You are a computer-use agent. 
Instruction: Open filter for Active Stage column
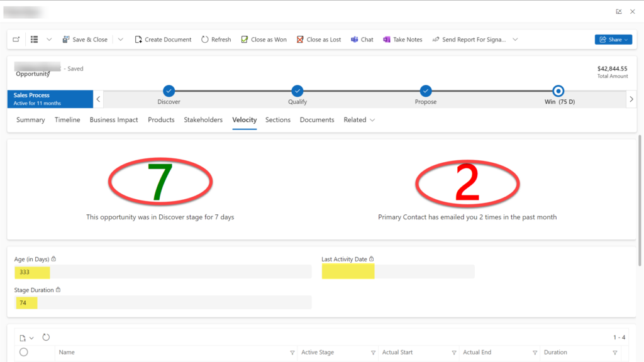coord(373,353)
